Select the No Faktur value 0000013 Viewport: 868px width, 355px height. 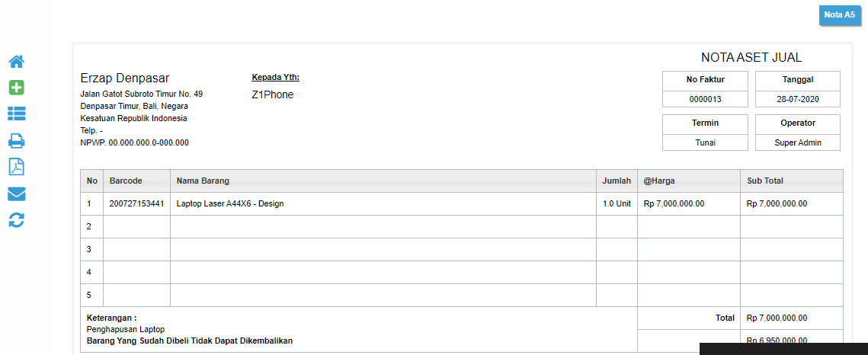(705, 100)
